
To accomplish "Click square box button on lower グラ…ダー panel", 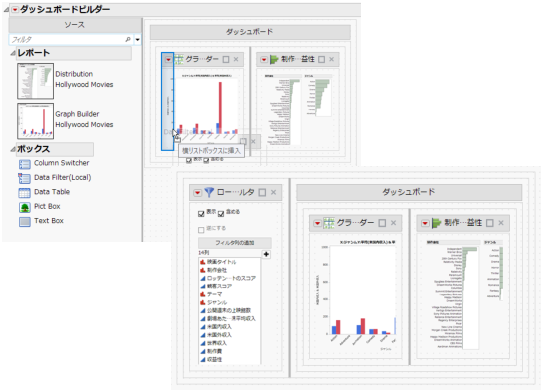I will [x=382, y=223].
